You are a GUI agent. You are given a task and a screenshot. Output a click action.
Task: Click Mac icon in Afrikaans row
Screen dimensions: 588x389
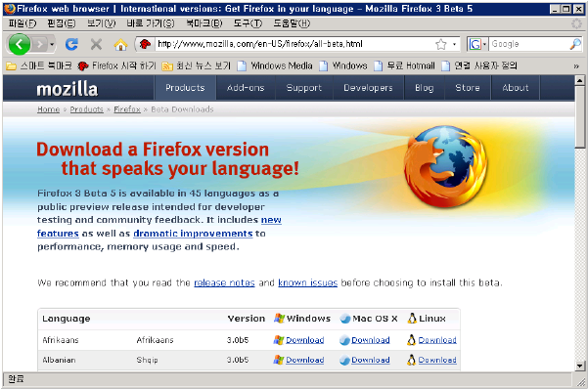tap(344, 340)
